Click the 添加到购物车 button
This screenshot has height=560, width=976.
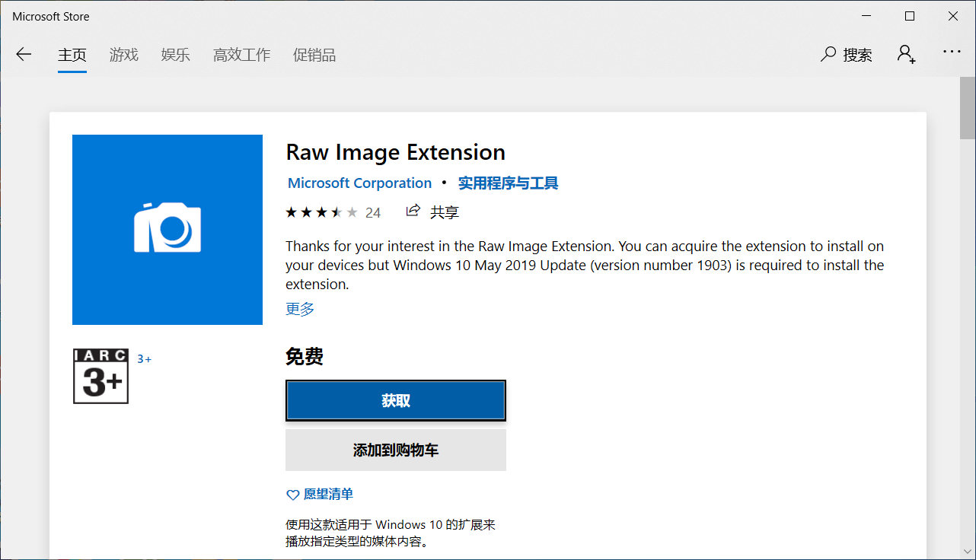(x=395, y=450)
